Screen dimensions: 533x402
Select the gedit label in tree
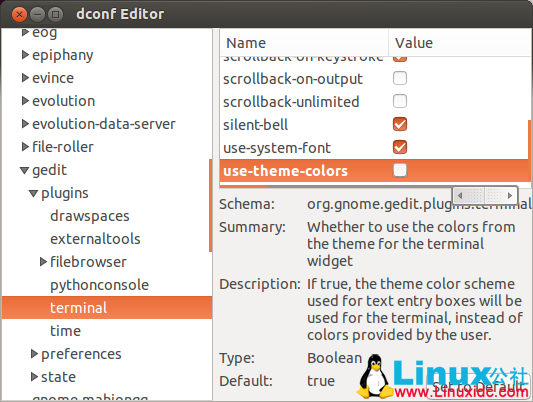coord(49,170)
